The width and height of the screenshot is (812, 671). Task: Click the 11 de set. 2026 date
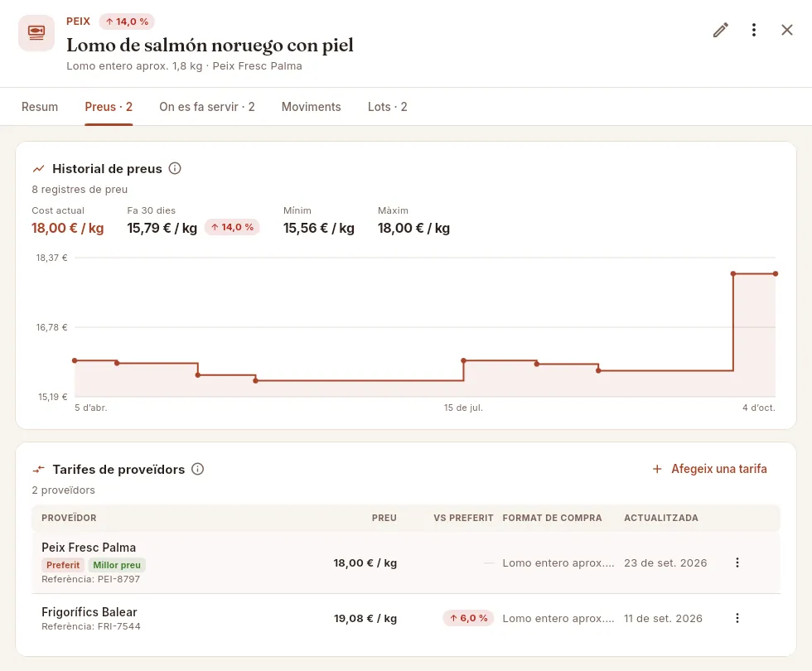click(664, 618)
